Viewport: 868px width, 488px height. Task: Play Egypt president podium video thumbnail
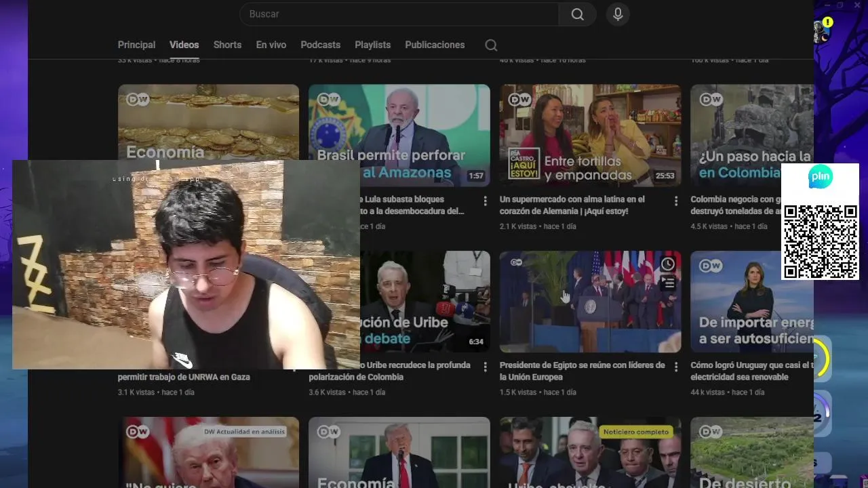click(590, 302)
